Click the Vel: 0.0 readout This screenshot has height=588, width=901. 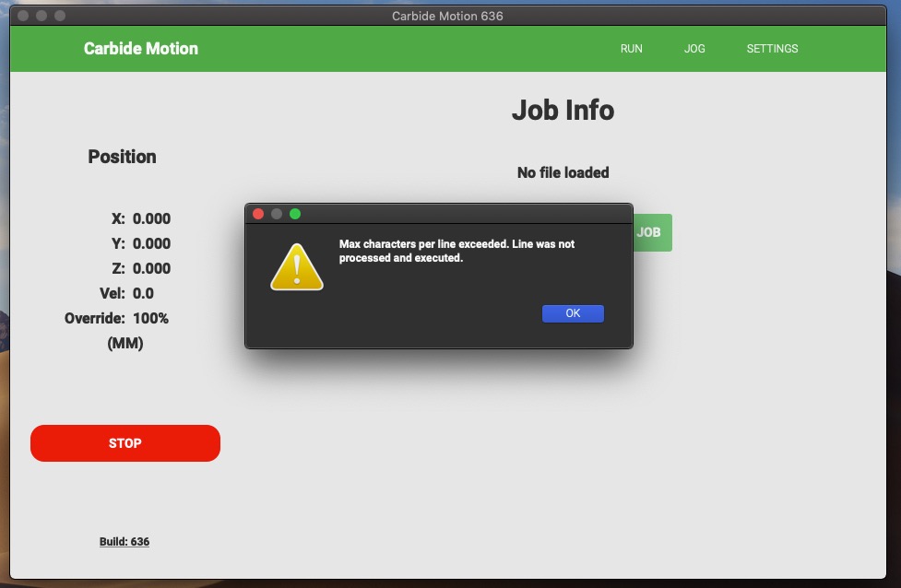126,293
